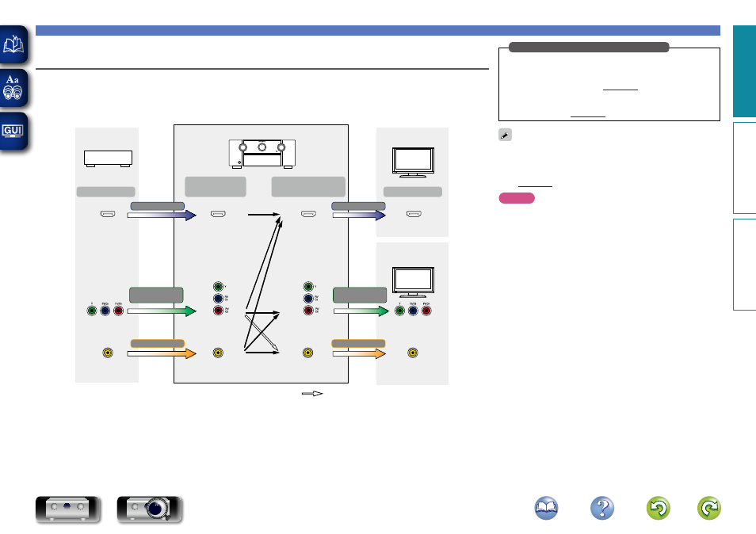Select the middle outlined tab at right edge

pos(744,168)
